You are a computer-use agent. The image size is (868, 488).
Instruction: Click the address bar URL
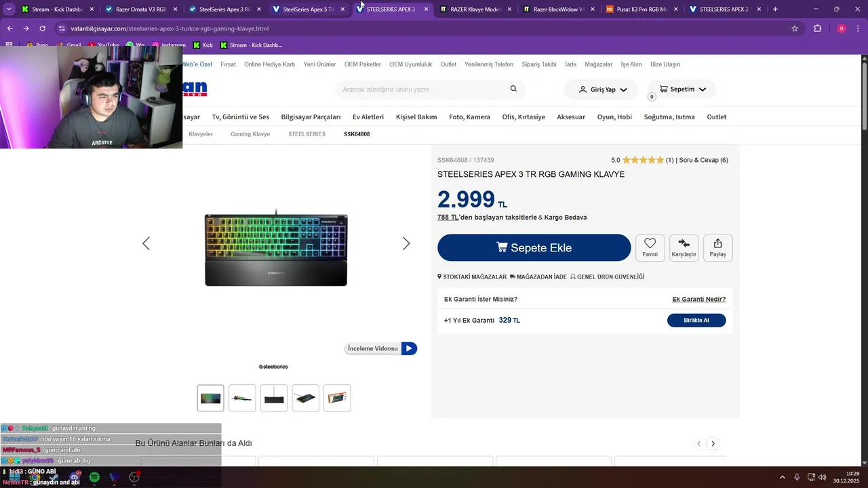pyautogui.click(x=170, y=28)
